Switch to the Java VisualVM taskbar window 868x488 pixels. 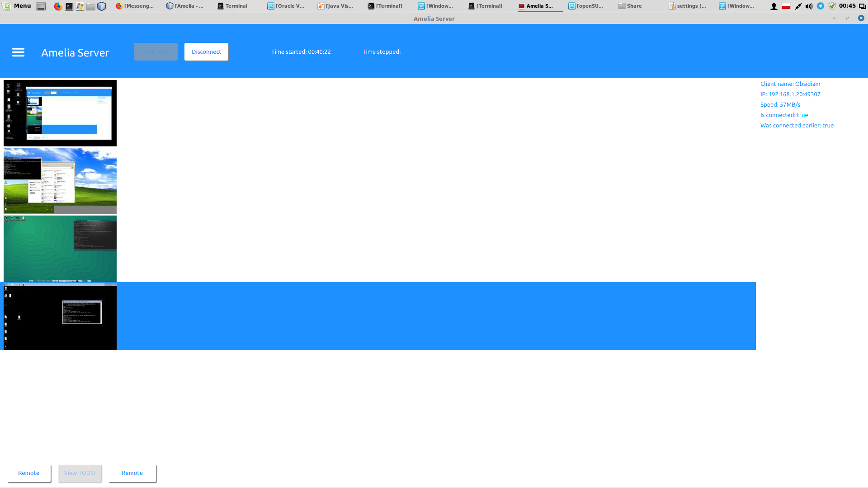click(x=335, y=6)
